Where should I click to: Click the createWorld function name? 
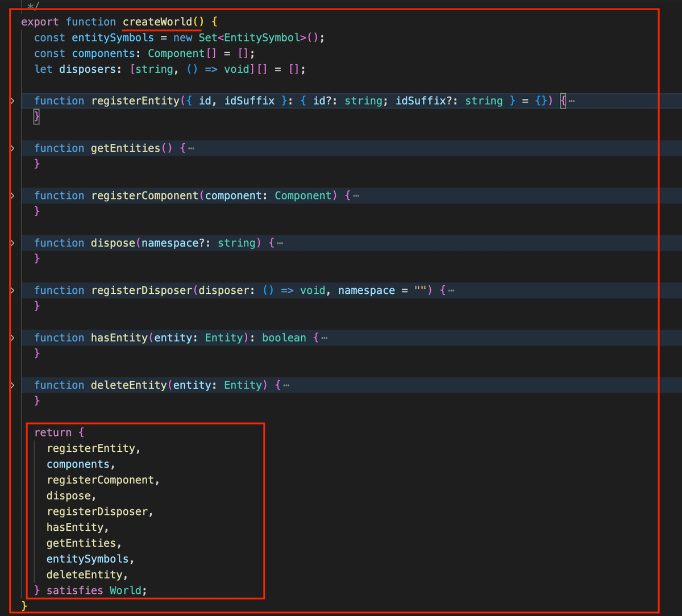click(157, 22)
